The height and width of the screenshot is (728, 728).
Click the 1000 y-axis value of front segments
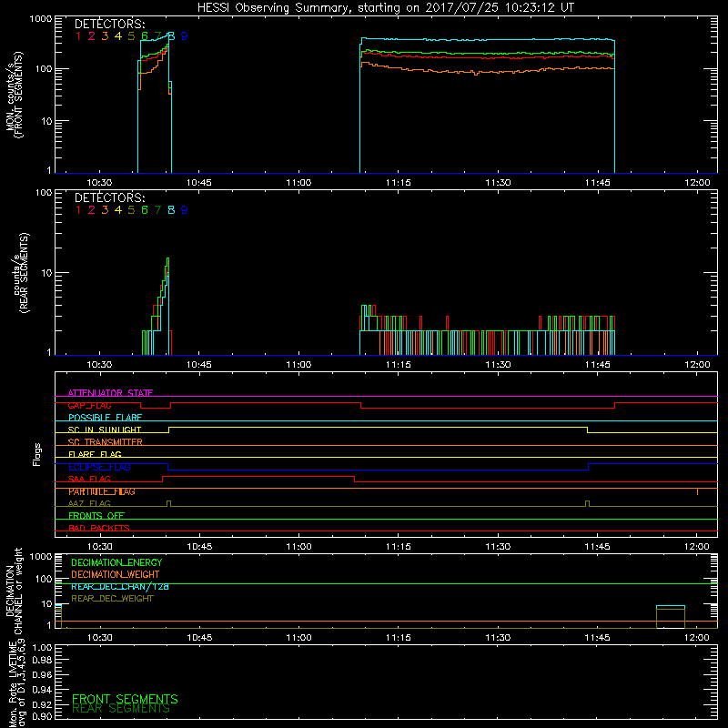(41, 19)
